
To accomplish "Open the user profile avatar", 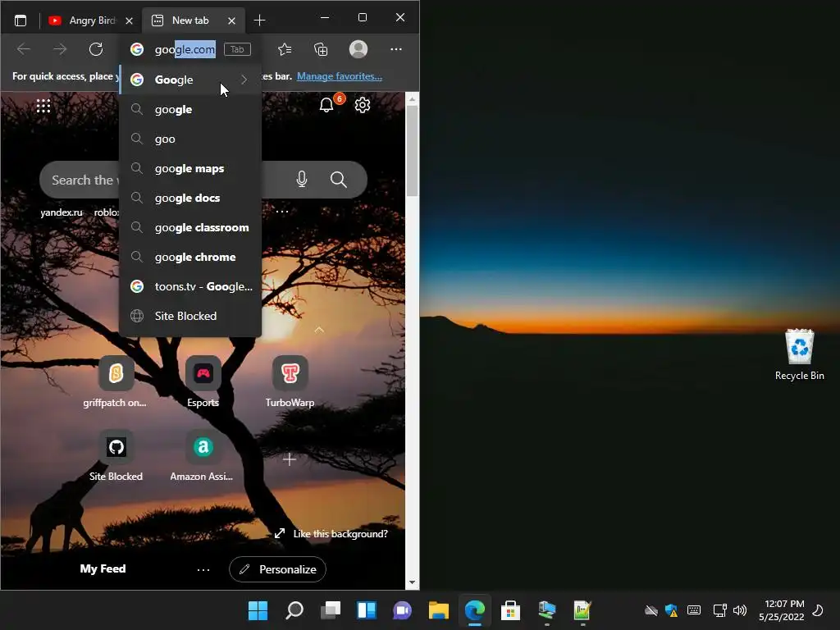I will coord(358,49).
